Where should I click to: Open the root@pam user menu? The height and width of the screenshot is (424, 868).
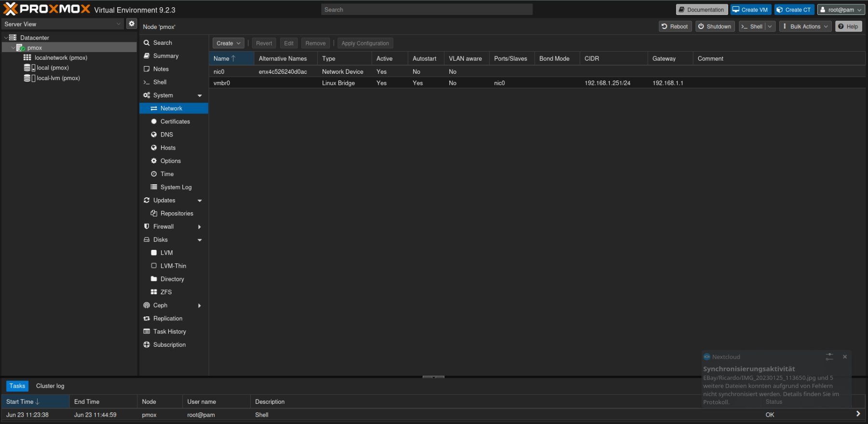click(x=841, y=10)
